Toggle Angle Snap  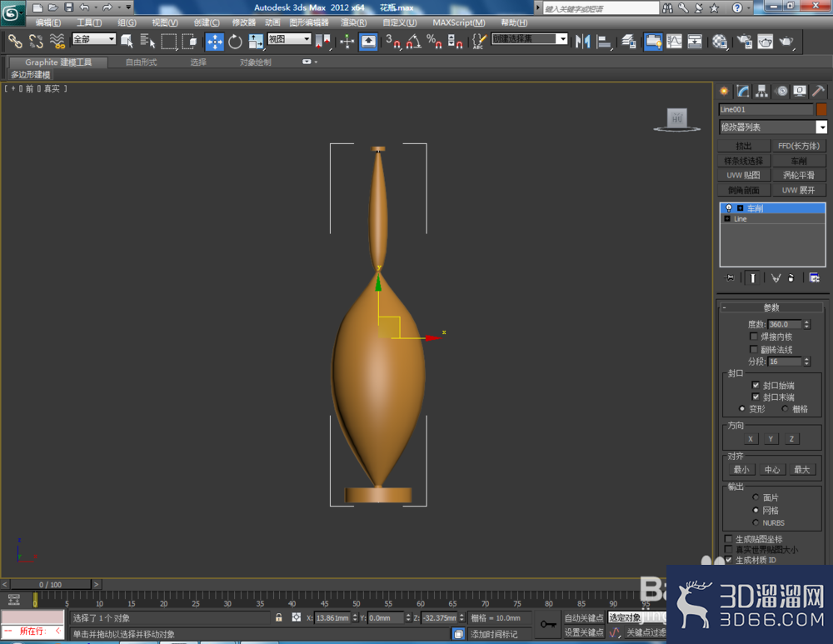414,42
